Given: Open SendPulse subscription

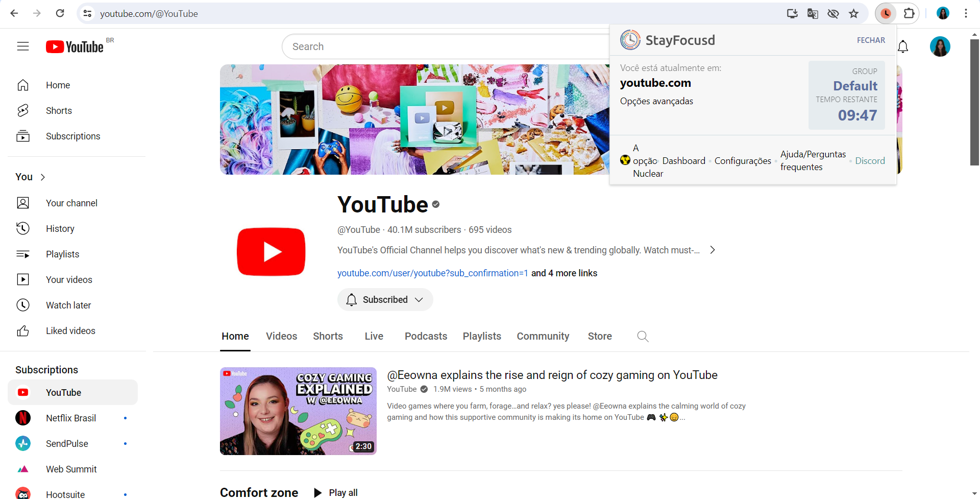Looking at the screenshot, I should 73,444.
